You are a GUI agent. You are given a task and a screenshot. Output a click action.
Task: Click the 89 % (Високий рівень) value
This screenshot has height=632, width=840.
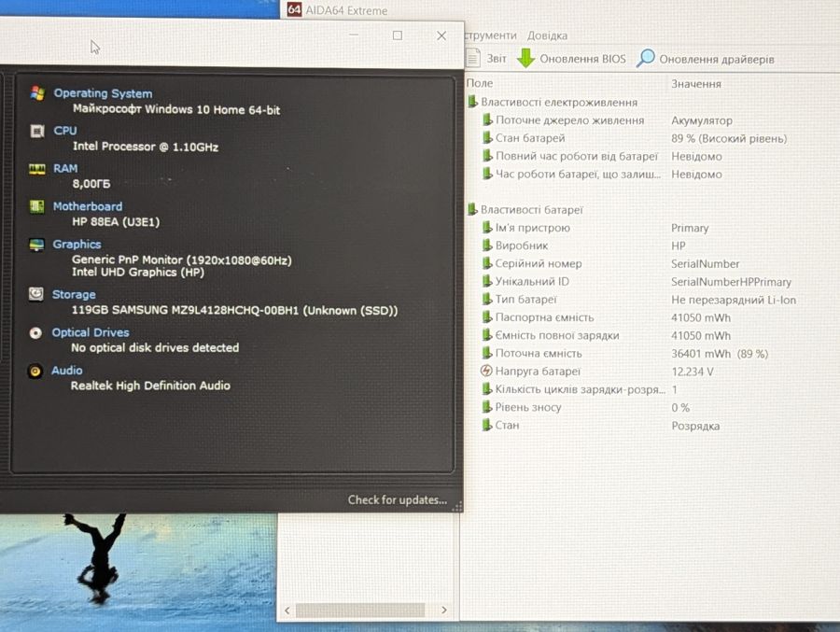(x=729, y=138)
